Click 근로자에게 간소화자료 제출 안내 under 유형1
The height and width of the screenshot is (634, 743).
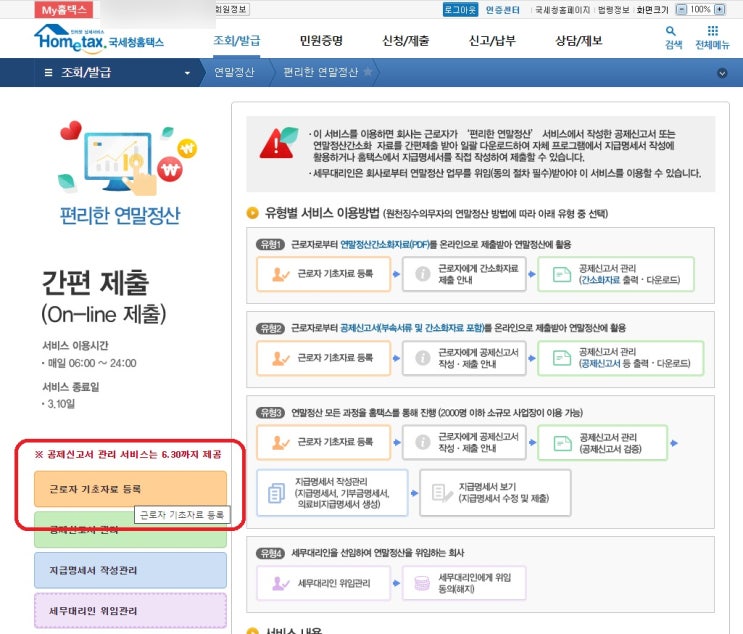[x=464, y=274]
